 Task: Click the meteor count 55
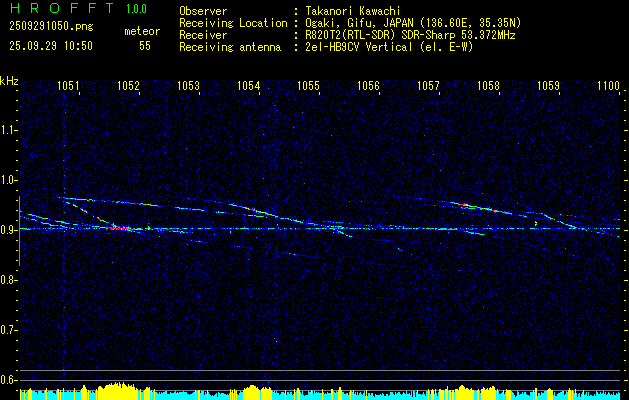145,46
